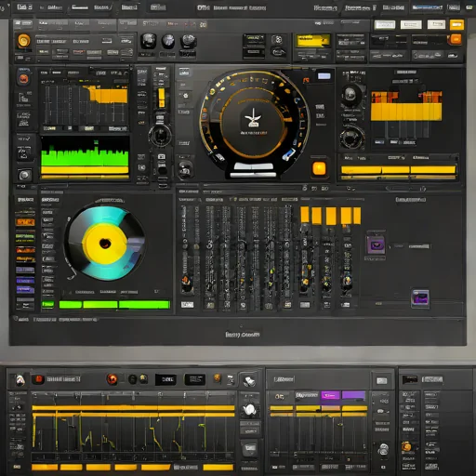Click the longest green bar below the vinyl disc
This screenshot has height=476, width=476.
tap(144, 305)
